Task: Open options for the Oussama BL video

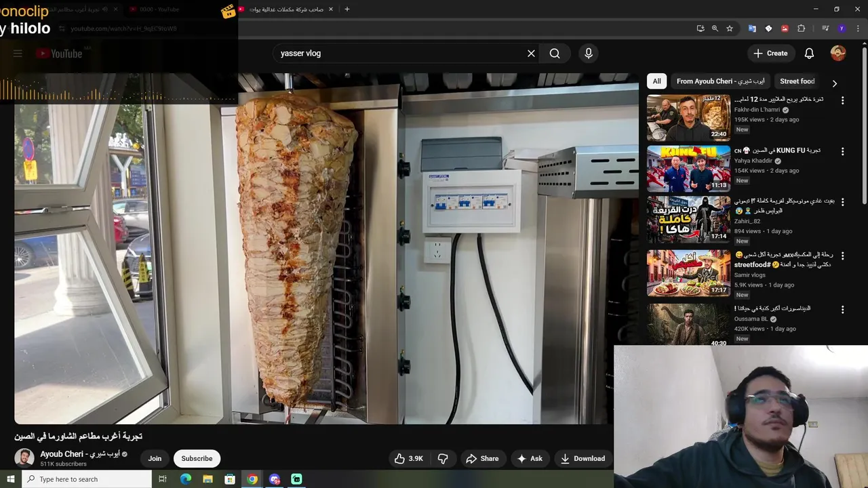Action: [x=843, y=310]
